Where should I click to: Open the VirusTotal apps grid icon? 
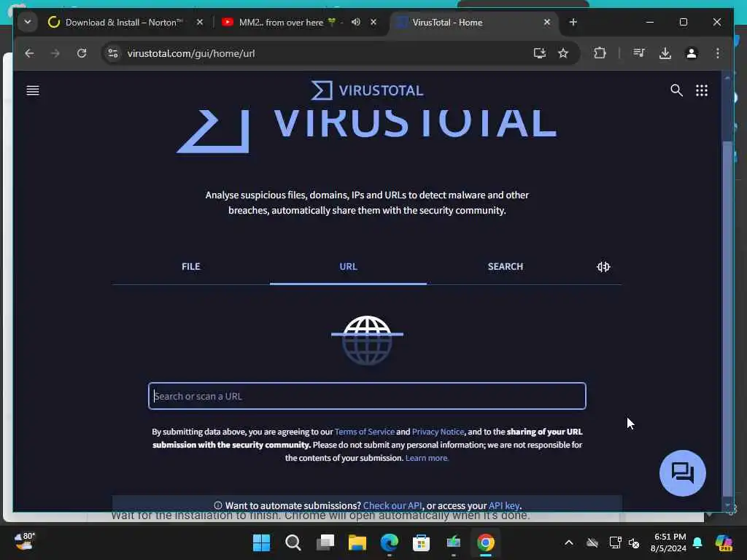click(701, 90)
